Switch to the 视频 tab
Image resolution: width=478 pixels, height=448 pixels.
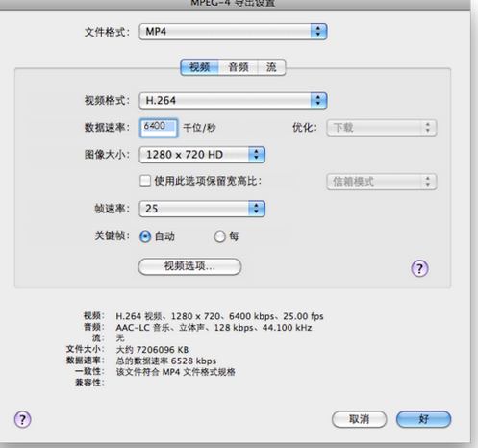click(x=199, y=67)
